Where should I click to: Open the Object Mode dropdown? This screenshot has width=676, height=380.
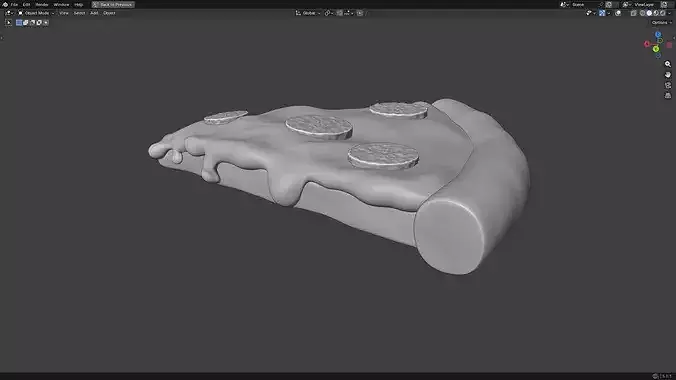tap(36, 13)
